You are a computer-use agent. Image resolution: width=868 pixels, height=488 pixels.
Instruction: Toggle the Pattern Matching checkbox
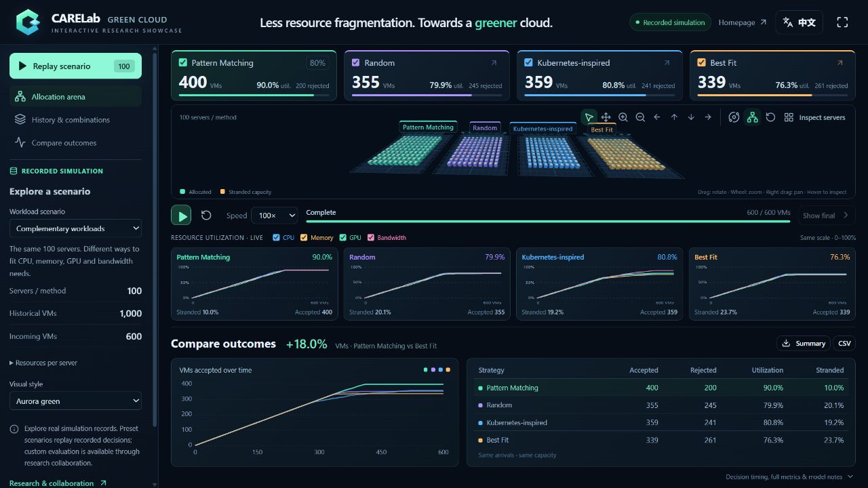183,62
